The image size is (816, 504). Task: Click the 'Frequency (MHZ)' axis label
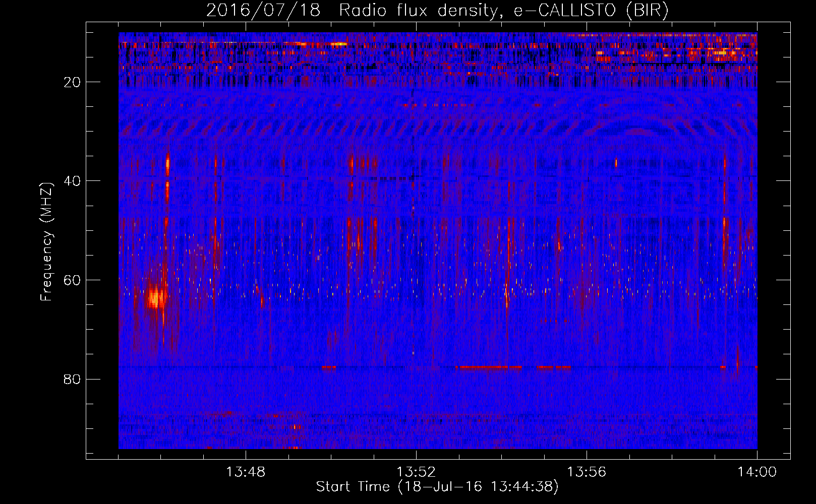46,241
